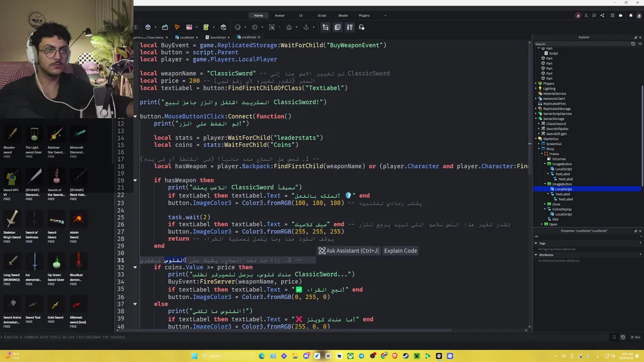
Task: Open dropdown arrow next to Anchor icon
Action: pos(313,27)
